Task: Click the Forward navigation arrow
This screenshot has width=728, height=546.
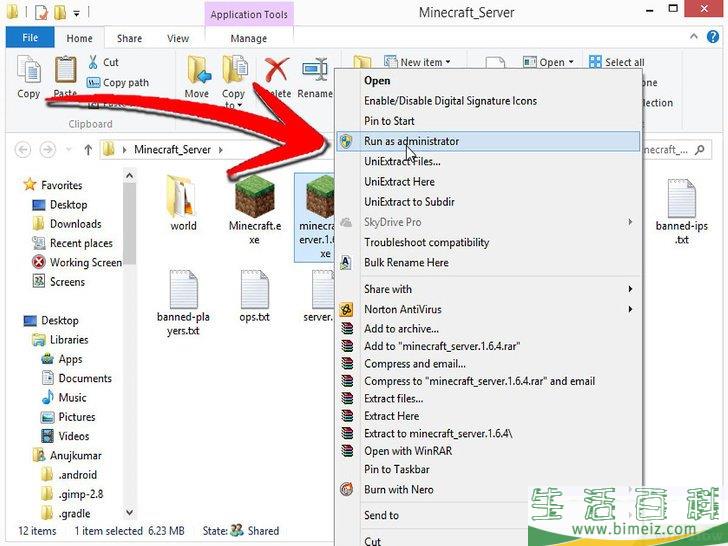Action: click(47, 150)
